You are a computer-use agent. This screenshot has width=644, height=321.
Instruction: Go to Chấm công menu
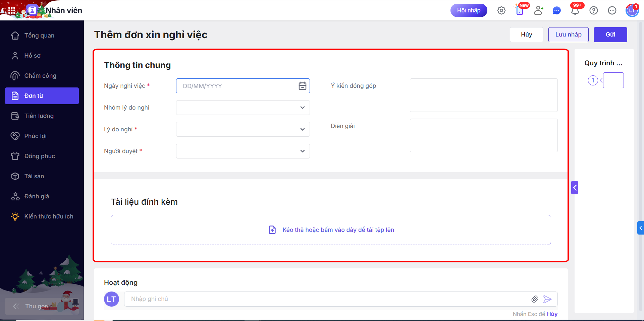click(x=40, y=76)
